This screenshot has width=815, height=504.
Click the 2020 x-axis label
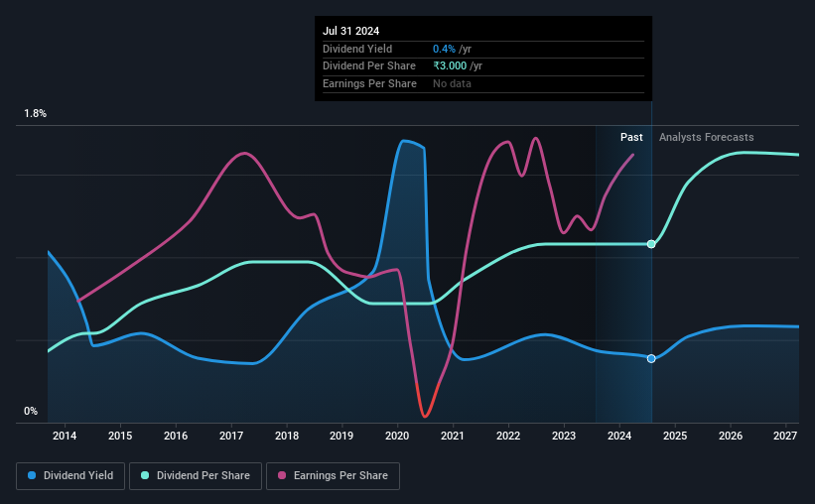397,436
